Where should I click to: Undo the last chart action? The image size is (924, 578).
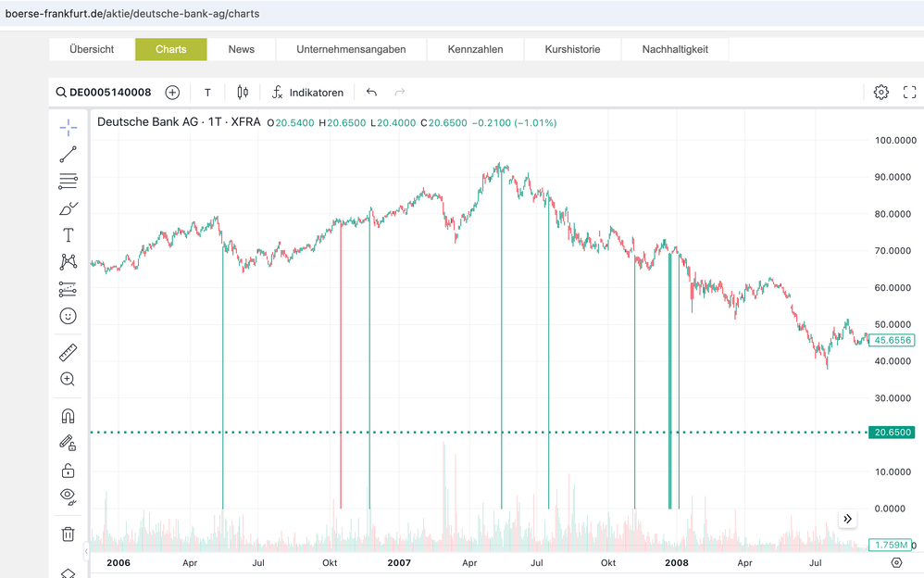371,92
